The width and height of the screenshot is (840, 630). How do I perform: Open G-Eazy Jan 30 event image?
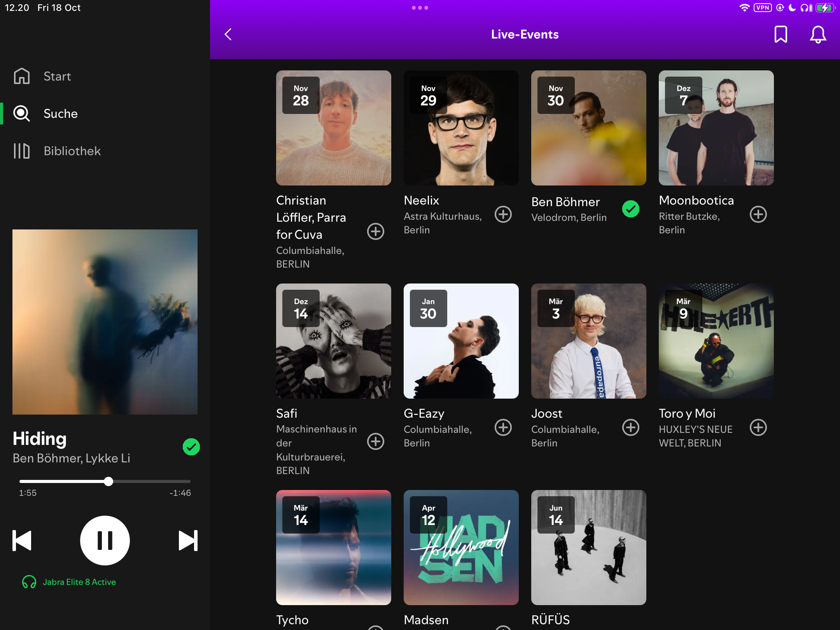click(461, 341)
